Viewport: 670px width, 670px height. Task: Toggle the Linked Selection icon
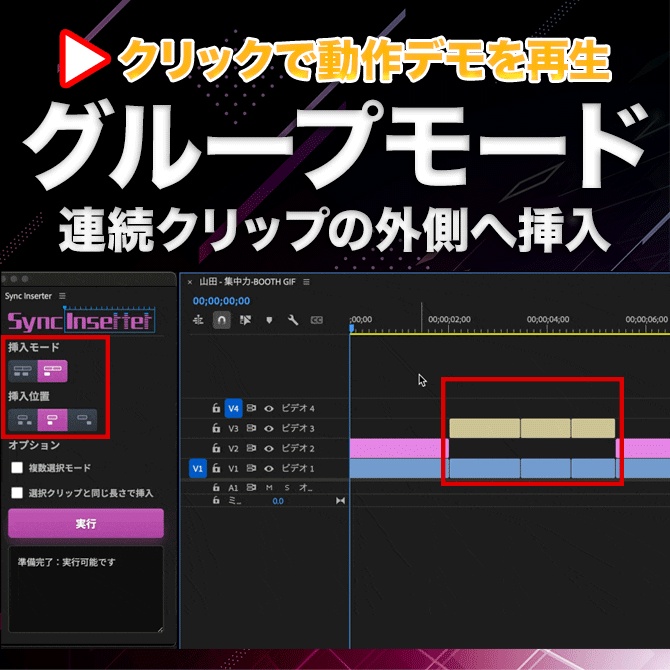click(x=245, y=320)
